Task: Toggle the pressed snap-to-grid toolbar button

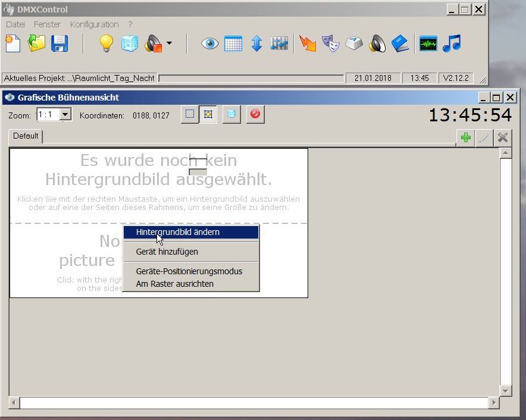Action: (x=208, y=114)
